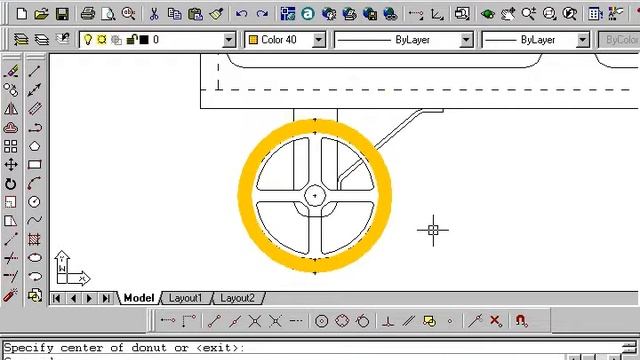Viewport: 640px width, 360px height.
Task: Select the Move tool
Action: click(x=11, y=165)
